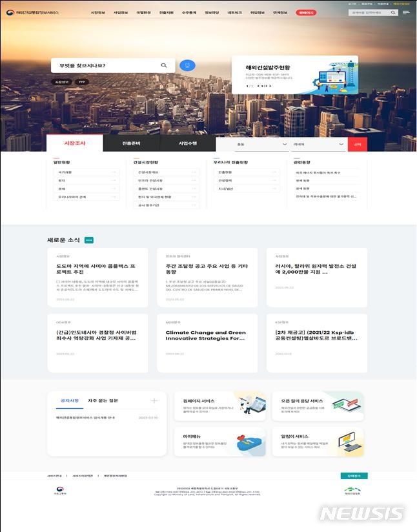Open the 현지 및 외국업체 현황 row
Image resolution: width=417 pixels, height=532 pixels.
pos(167,197)
